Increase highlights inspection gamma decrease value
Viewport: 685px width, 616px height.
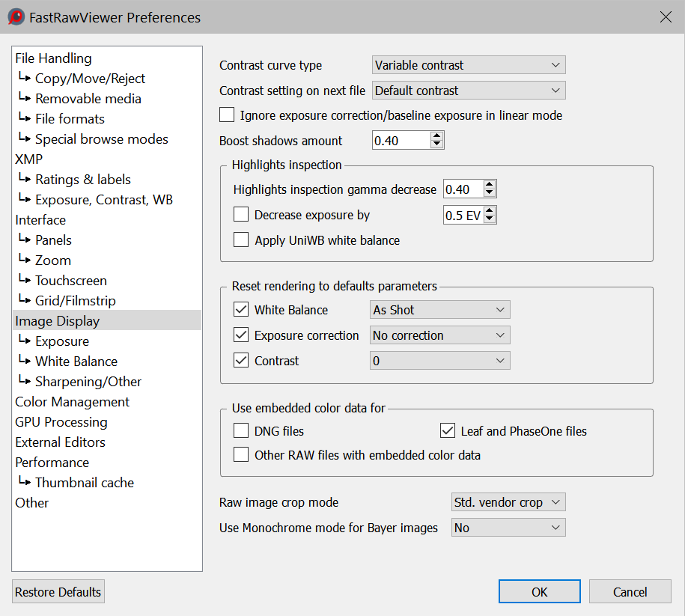tap(490, 186)
